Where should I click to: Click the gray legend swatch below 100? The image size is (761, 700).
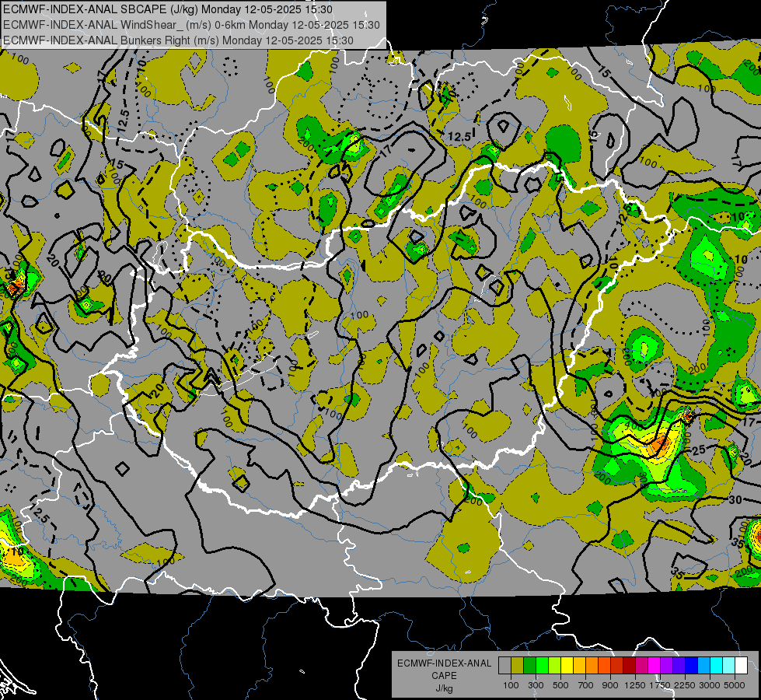pyautogui.click(x=504, y=666)
